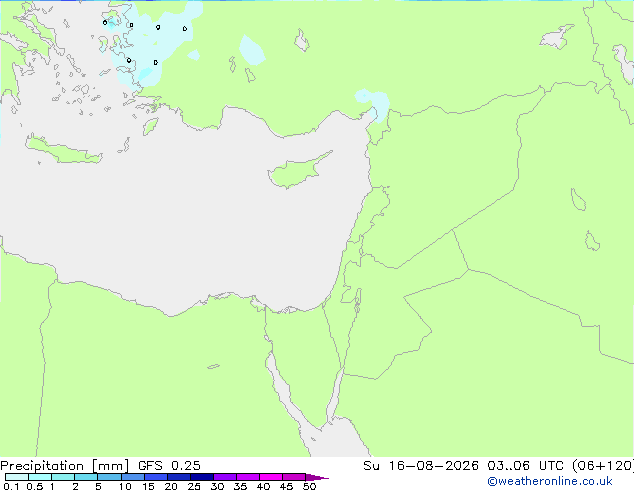
Task: Click the 40 to 45 mm magenta swatch
Action: tap(271, 477)
